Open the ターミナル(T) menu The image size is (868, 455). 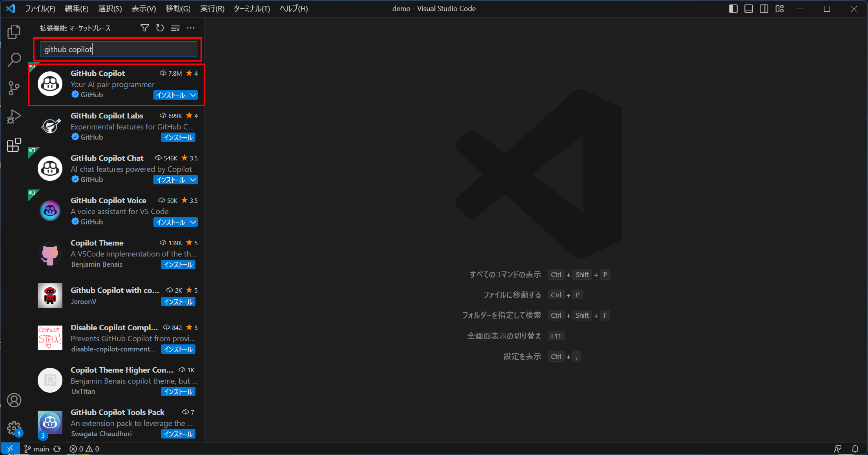click(x=252, y=9)
